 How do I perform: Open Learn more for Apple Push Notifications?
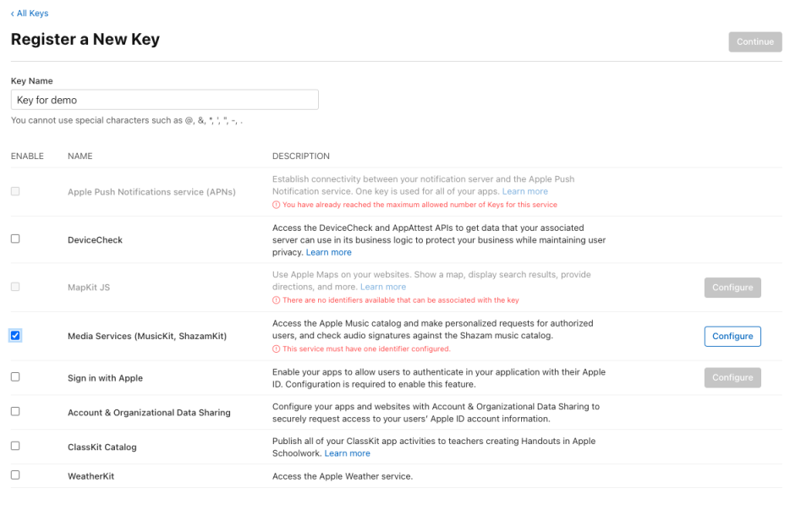click(x=524, y=190)
